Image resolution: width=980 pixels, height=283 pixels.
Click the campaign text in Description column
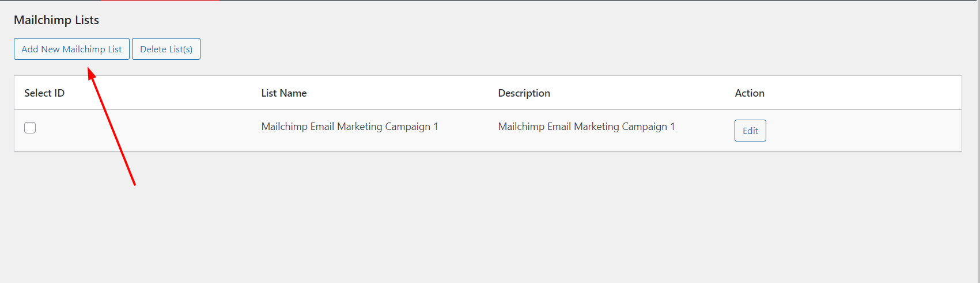tap(586, 127)
